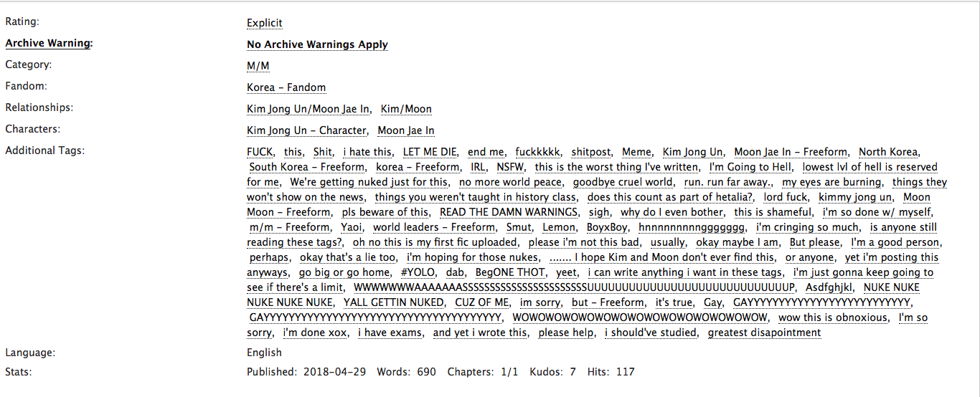Open the greatest disapointment tag
Image resolution: width=980 pixels, height=397 pixels.
pos(765,333)
